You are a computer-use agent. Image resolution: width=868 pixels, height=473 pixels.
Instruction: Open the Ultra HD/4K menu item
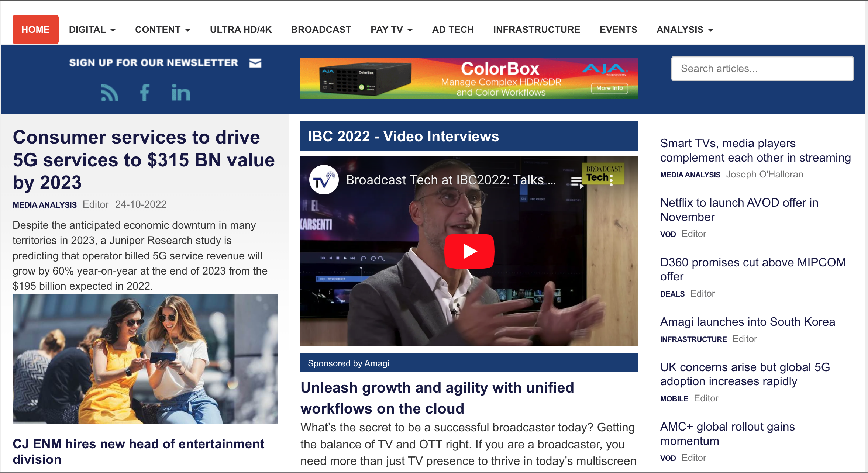pos(241,30)
